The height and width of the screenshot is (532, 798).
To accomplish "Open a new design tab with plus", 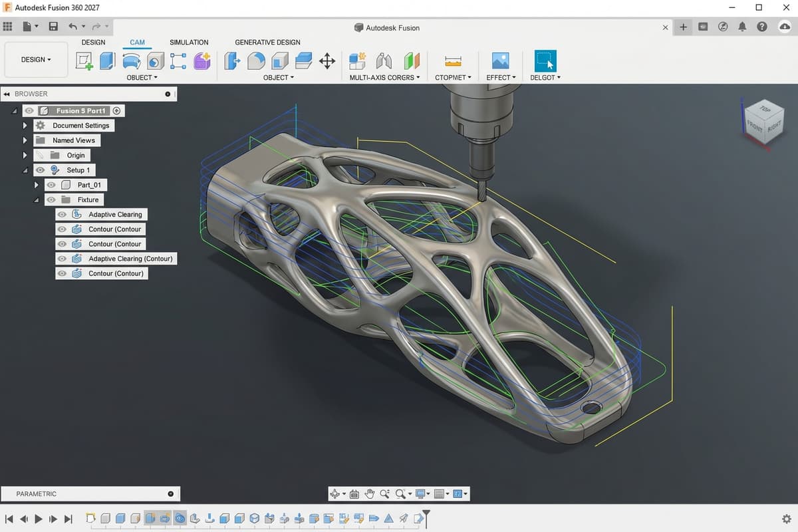I will pos(683,27).
